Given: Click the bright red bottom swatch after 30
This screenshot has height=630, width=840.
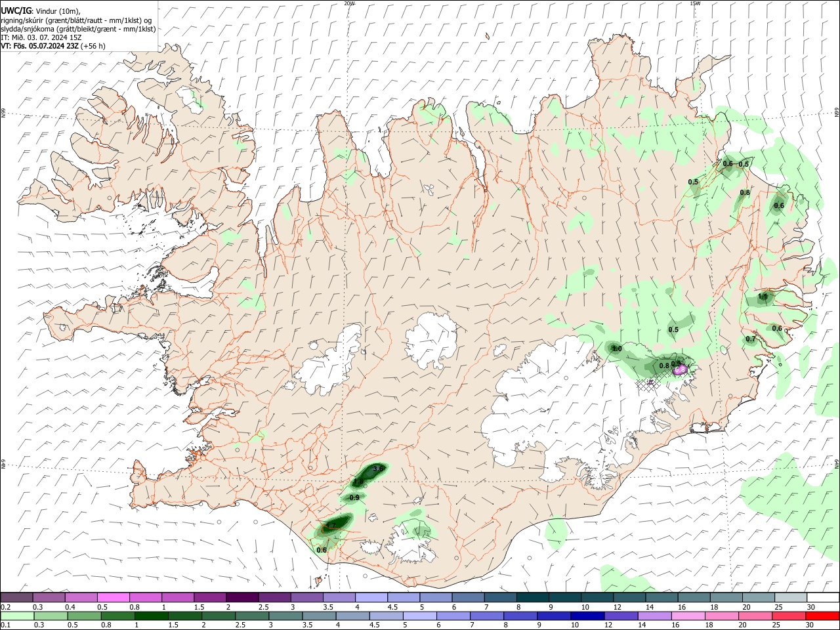Looking at the screenshot, I should tap(824, 616).
